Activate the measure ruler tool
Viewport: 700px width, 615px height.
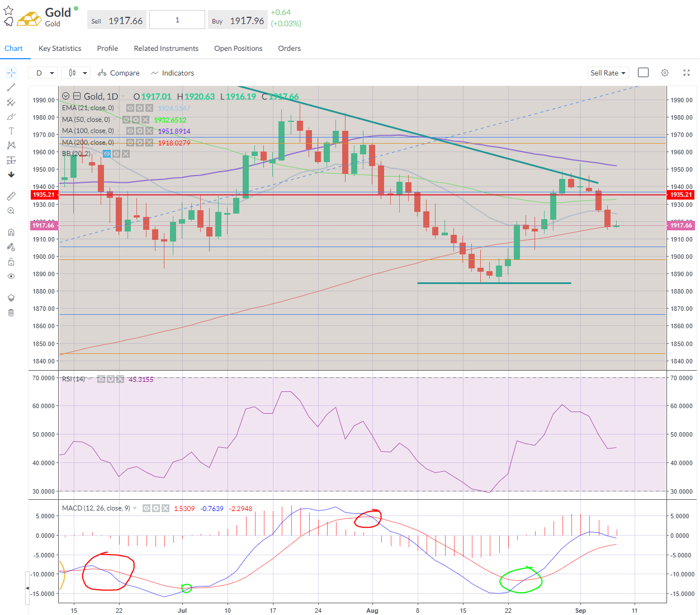pyautogui.click(x=11, y=196)
